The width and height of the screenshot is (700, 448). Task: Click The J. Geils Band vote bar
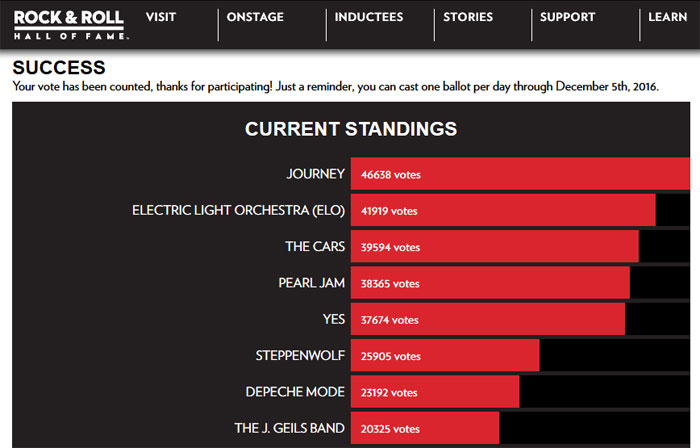tap(424, 428)
